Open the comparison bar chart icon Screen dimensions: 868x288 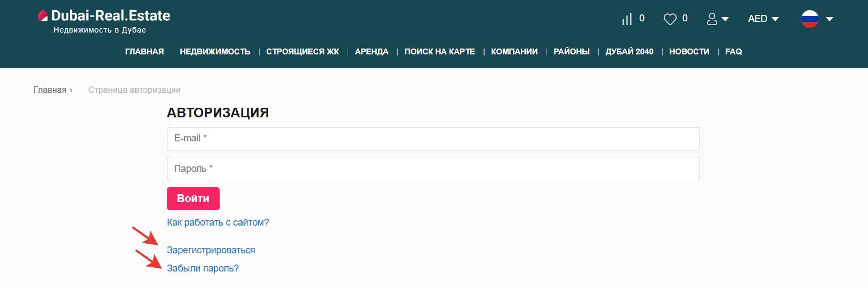tap(627, 19)
